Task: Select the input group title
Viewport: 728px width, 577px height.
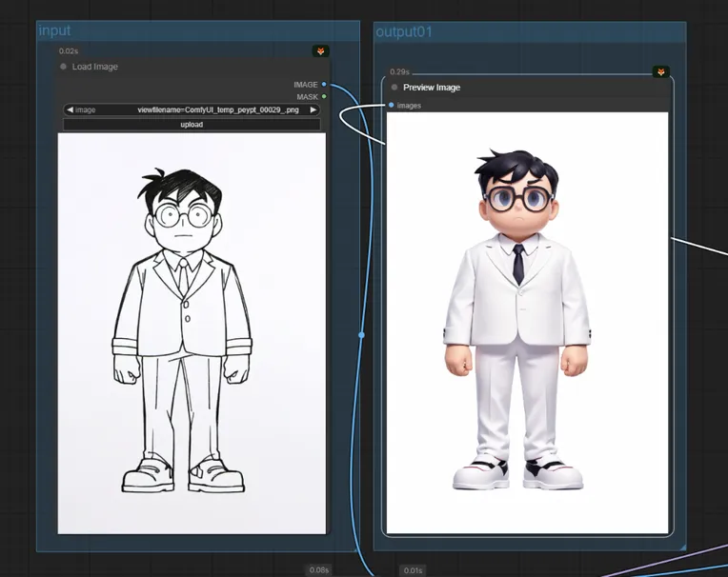Action: pos(54,30)
